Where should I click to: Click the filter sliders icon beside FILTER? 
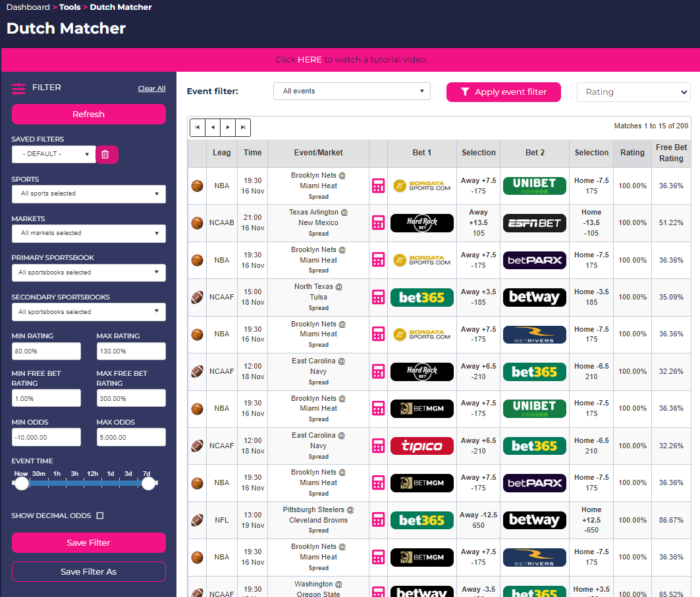[x=18, y=88]
